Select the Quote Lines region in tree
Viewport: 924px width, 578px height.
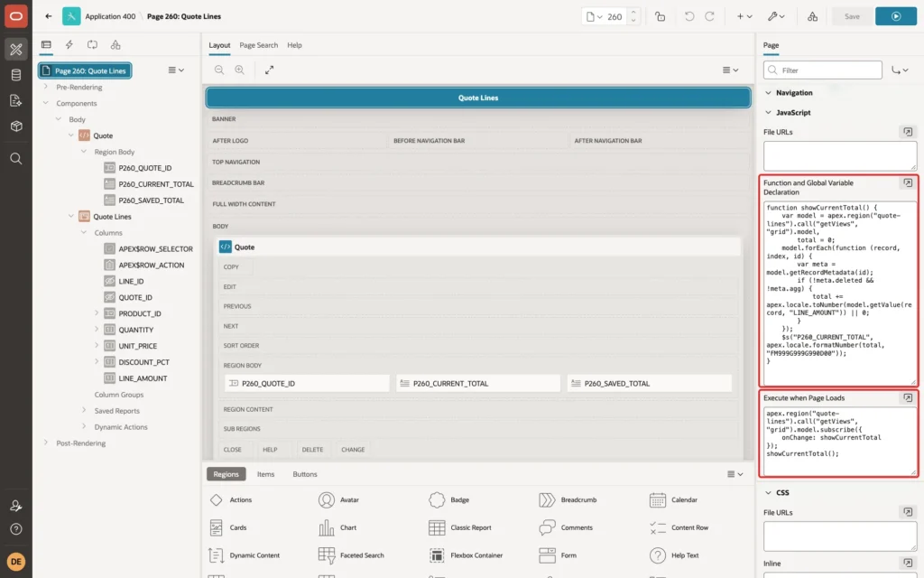point(112,217)
